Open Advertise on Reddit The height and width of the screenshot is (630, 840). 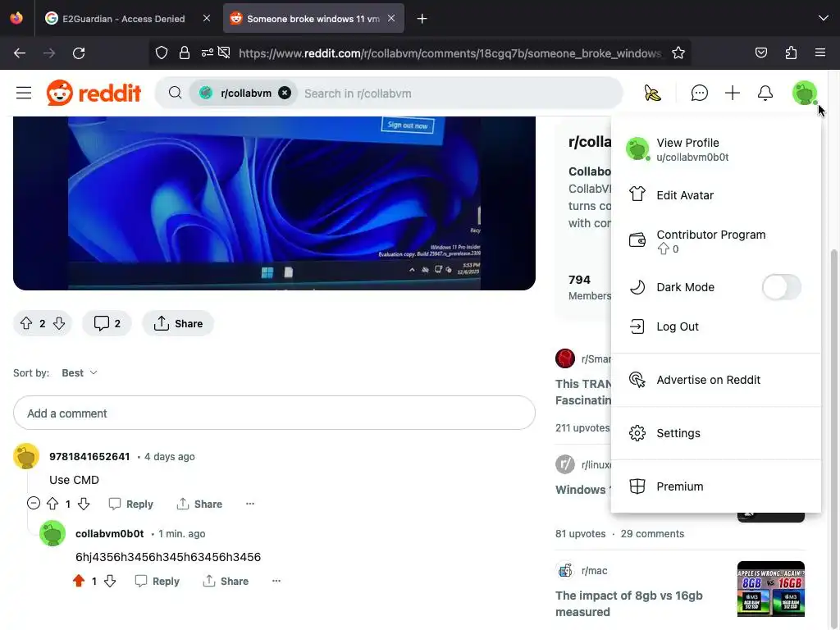pos(715,380)
